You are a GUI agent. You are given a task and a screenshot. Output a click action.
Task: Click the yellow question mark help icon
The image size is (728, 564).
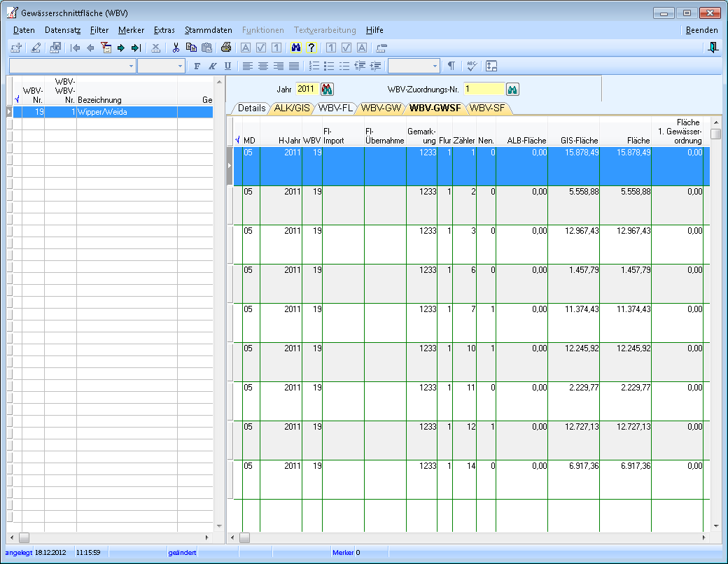[x=311, y=48]
